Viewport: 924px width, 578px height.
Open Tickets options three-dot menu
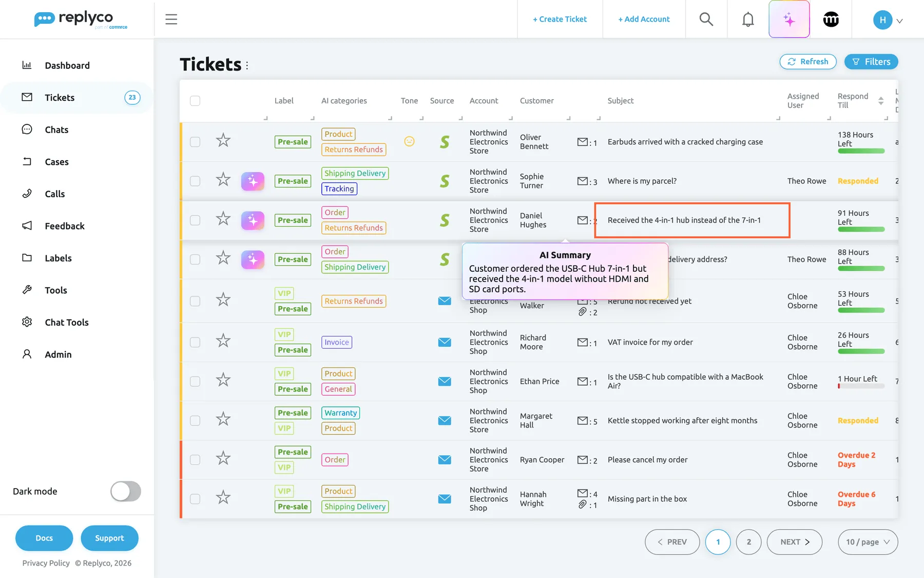point(247,65)
